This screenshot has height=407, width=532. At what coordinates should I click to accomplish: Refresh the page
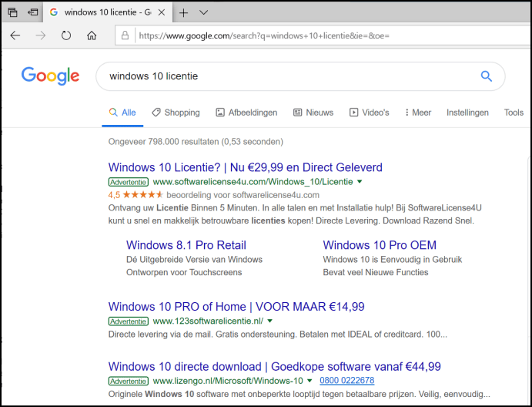[x=66, y=35]
